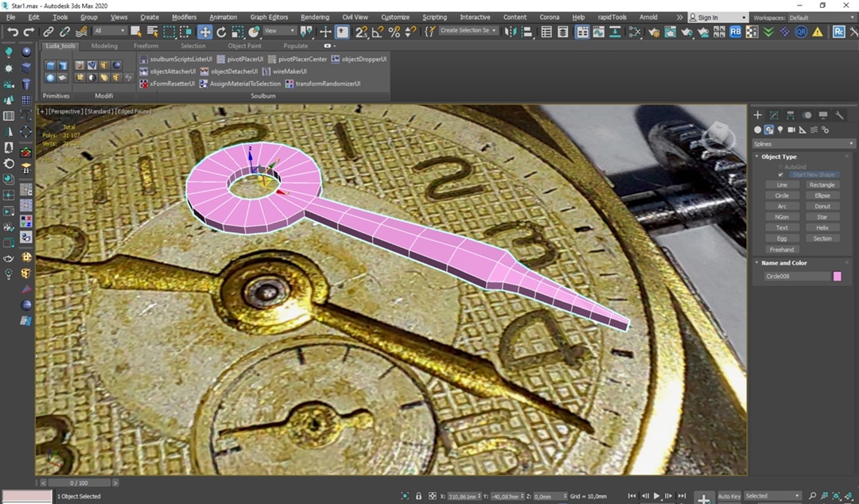This screenshot has height=504, width=859.
Task: Switch to the Modeling ribbon tab
Action: (x=105, y=46)
